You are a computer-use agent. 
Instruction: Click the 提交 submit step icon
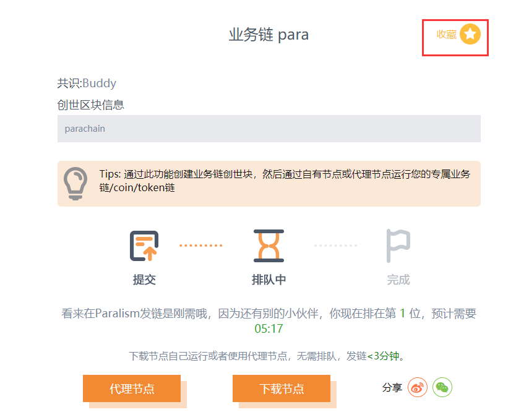144,246
